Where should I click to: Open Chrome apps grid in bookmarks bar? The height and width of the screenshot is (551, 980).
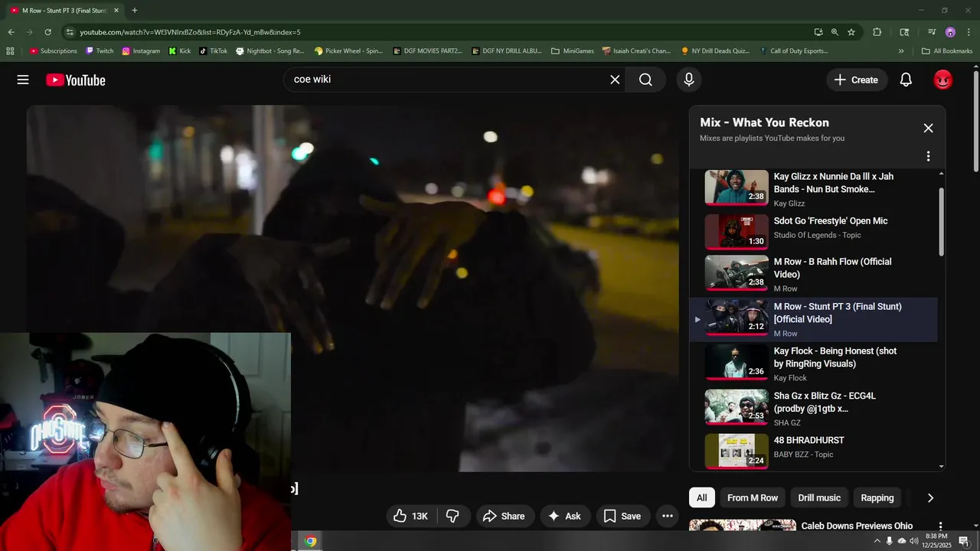coord(10,51)
